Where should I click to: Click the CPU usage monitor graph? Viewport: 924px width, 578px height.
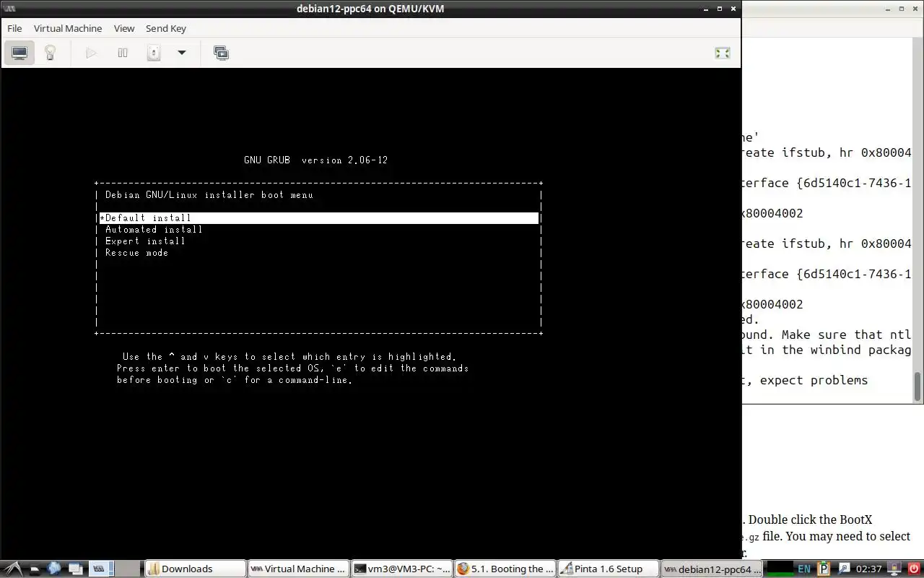[780, 569]
